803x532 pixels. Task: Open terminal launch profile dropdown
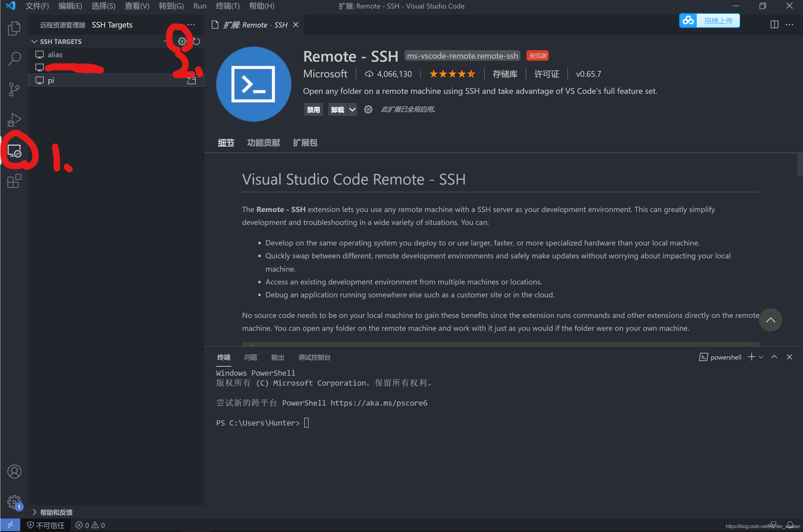pos(760,357)
